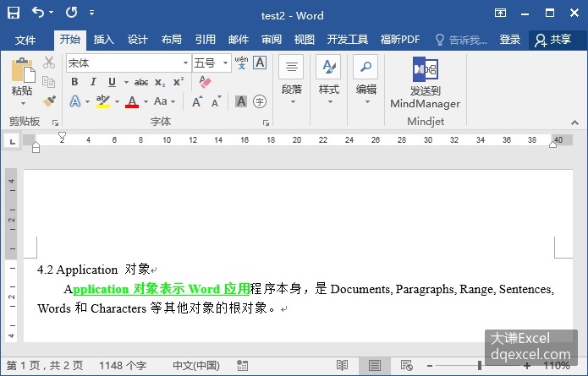Viewport: 588px width, 376px height.
Task: Open the font color dropdown arrow
Action: [146, 101]
